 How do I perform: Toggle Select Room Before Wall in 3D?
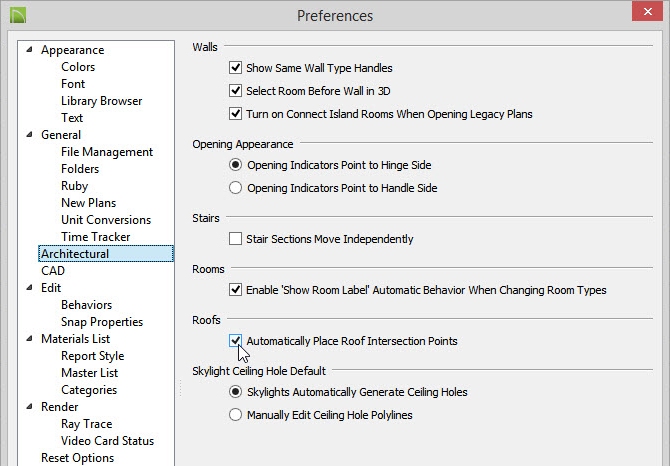click(x=235, y=91)
